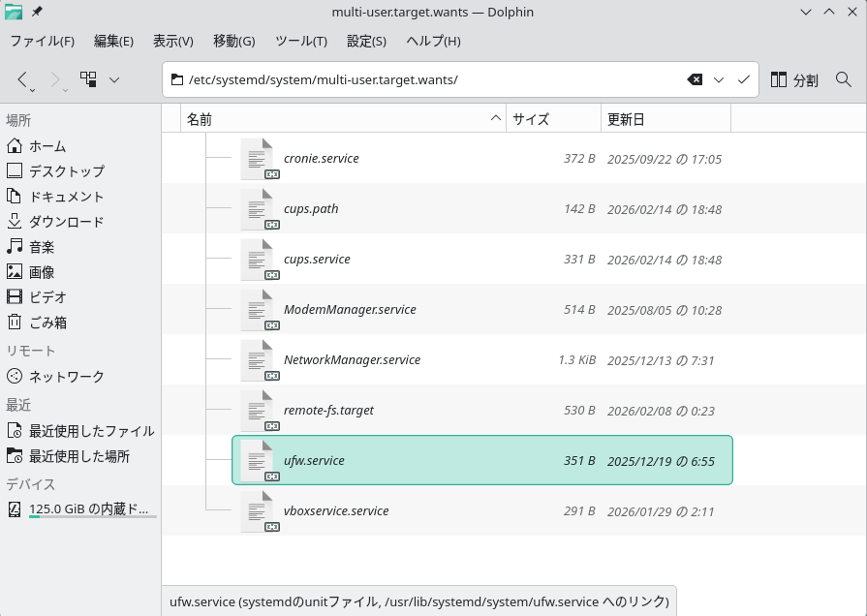The image size is (867, 616).
Task: Click the view mode icon in toolbar
Action: [88, 79]
